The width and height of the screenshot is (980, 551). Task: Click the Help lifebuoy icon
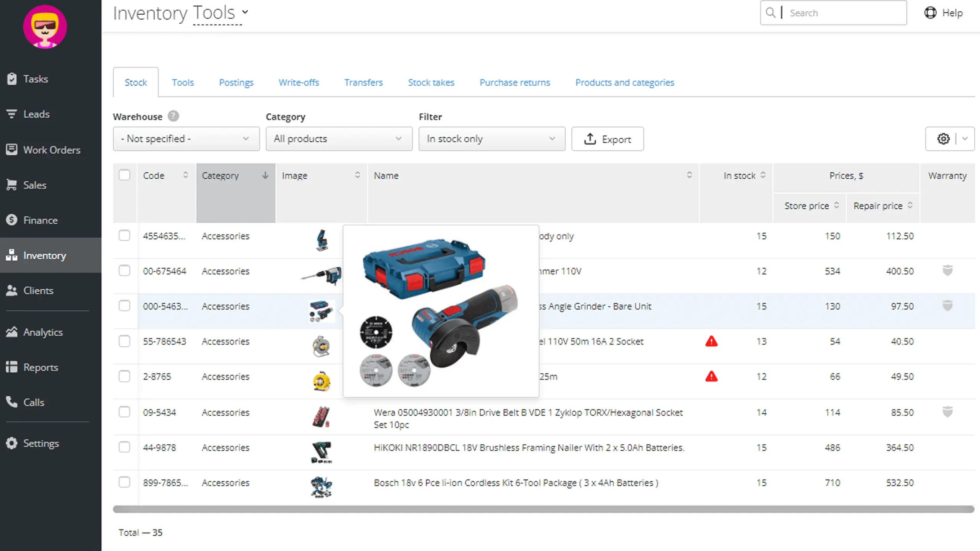(x=930, y=13)
